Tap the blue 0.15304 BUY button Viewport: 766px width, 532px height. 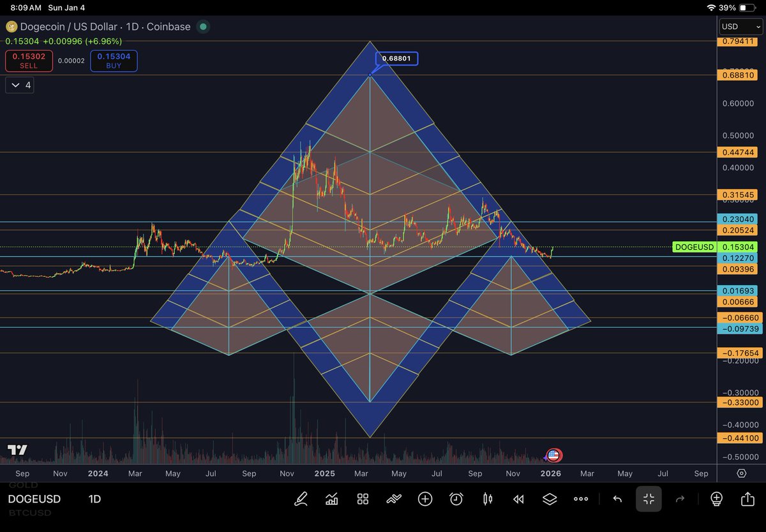[x=114, y=61]
